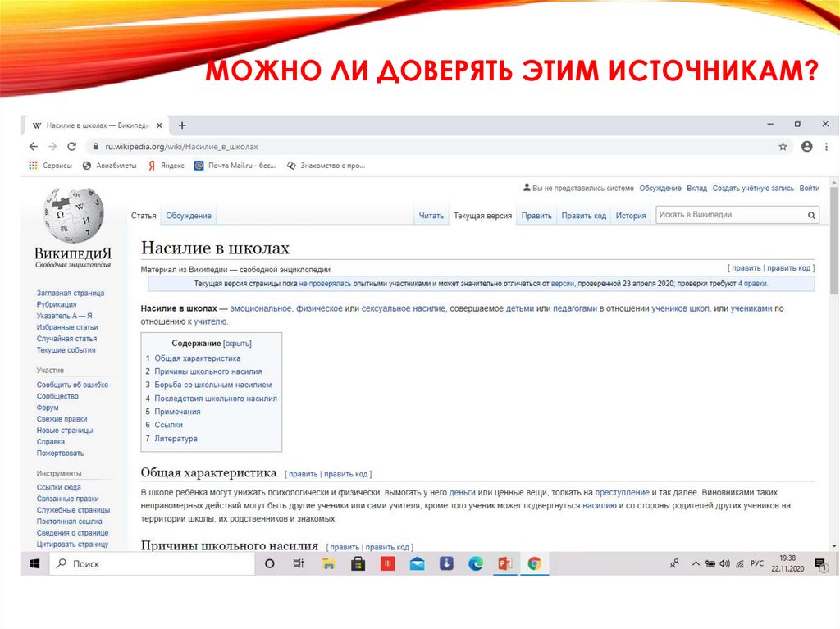Open Mail app from taskbar
840x629 pixels.
(417, 563)
